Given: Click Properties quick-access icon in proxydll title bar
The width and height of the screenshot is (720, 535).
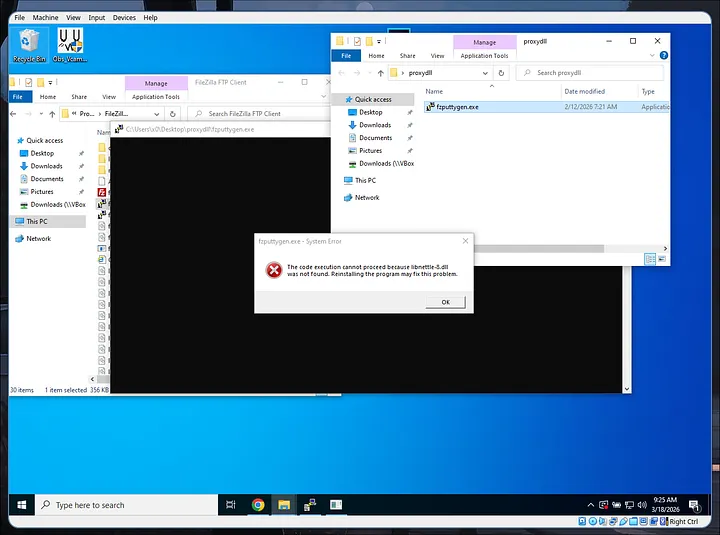Looking at the screenshot, I should [x=357, y=41].
